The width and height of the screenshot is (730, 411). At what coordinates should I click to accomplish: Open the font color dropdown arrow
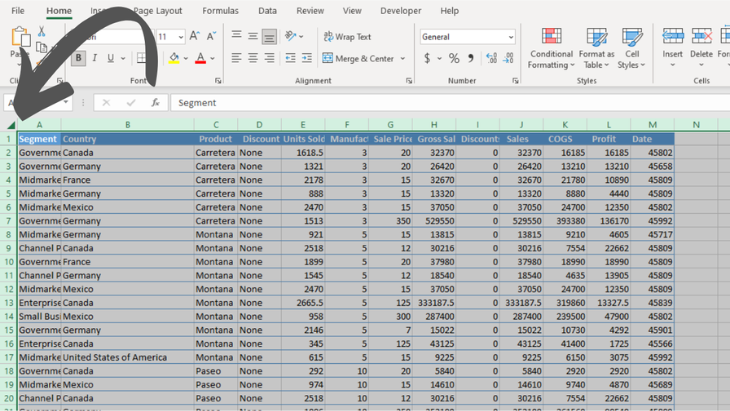(212, 59)
